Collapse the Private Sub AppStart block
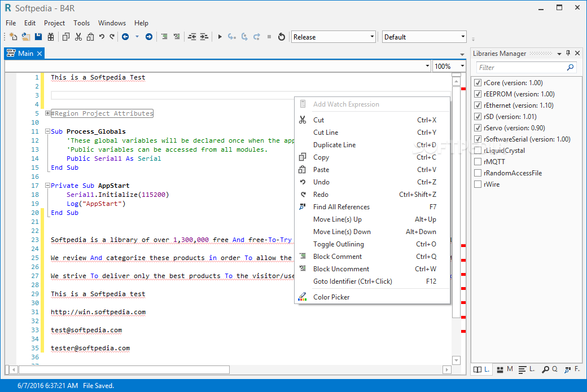 47,185
